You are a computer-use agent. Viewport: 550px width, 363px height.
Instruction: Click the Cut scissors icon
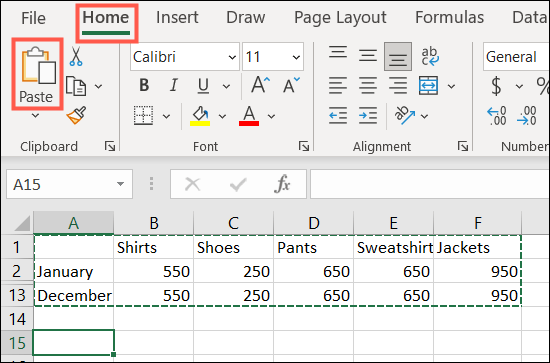tap(76, 56)
